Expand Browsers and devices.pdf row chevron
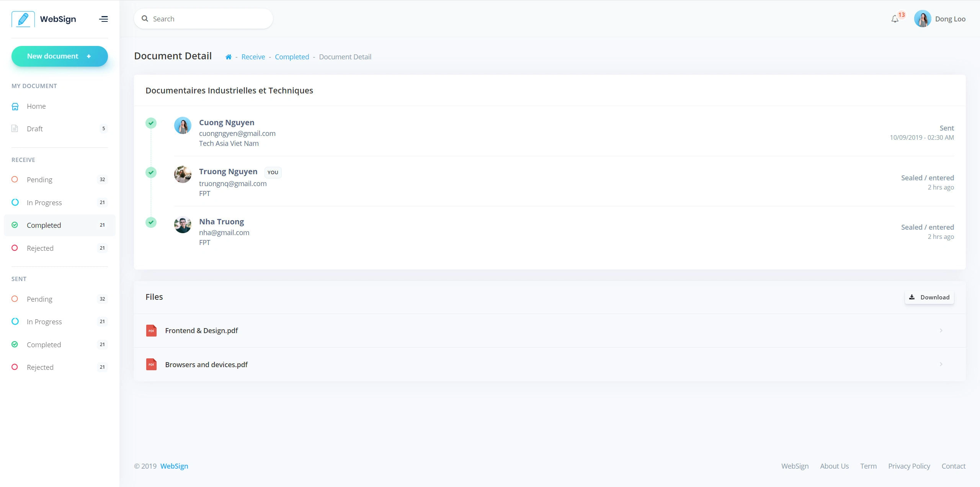This screenshot has width=980, height=487. pos(941,364)
